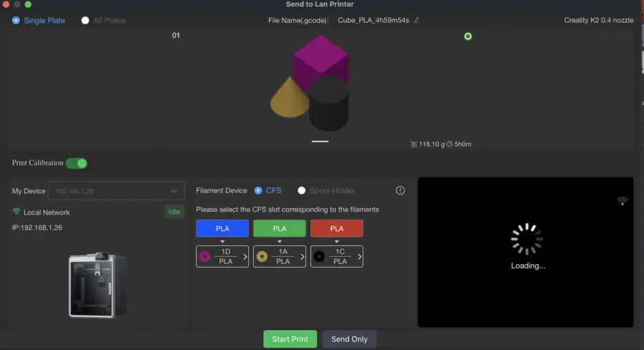Expand the 1D PLA slot chevron
Screen dimensions: 644x350
click(x=245, y=257)
